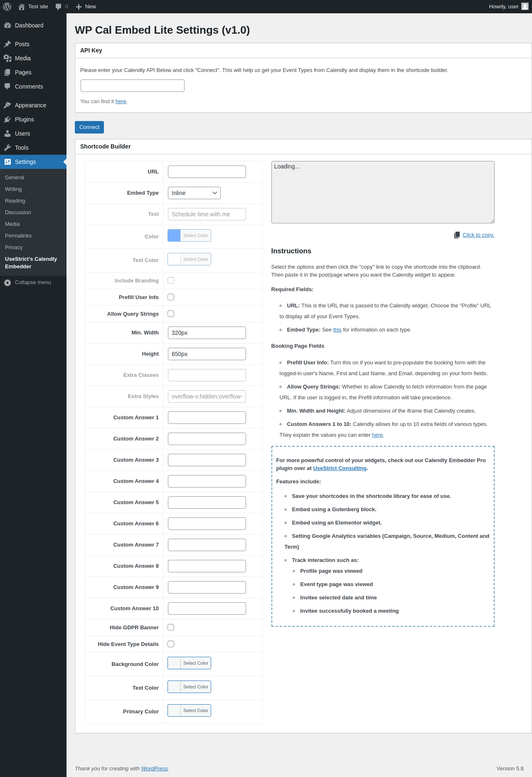Click the Collapse menu text
The width and height of the screenshot is (532, 777).
(33, 282)
